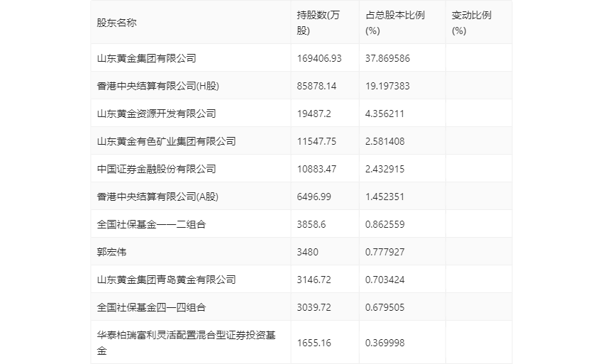Select shareholder 香港中央结算有限公司(H股)
The width and height of the screenshot is (603, 364).
click(x=157, y=86)
